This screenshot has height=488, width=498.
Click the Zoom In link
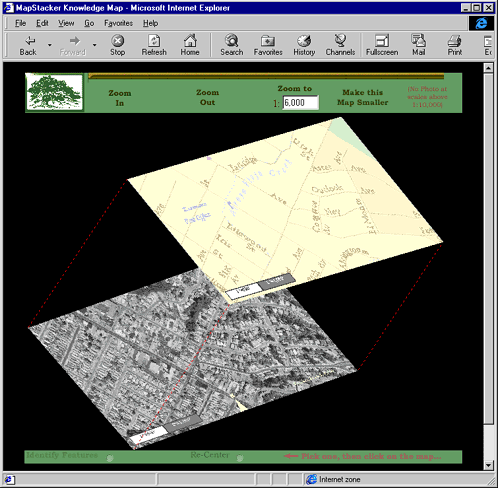click(120, 98)
